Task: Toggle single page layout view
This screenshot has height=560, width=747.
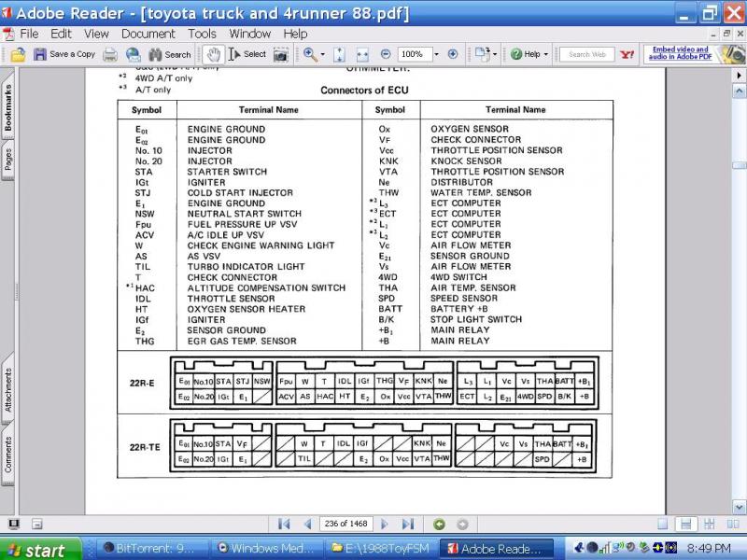Action: pos(662,525)
